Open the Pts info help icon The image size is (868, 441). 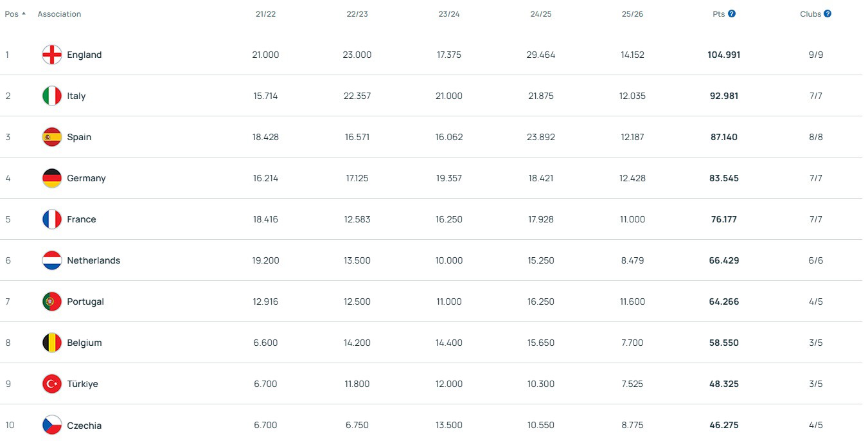coord(732,14)
